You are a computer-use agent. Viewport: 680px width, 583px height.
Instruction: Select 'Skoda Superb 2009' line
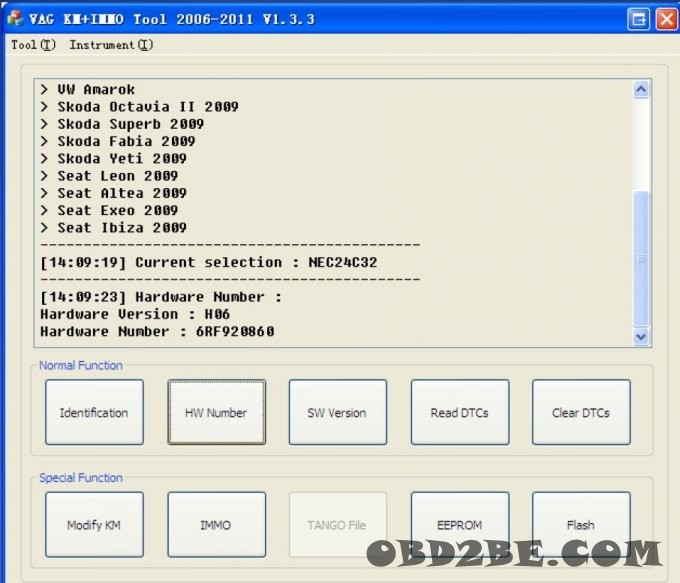[122, 124]
